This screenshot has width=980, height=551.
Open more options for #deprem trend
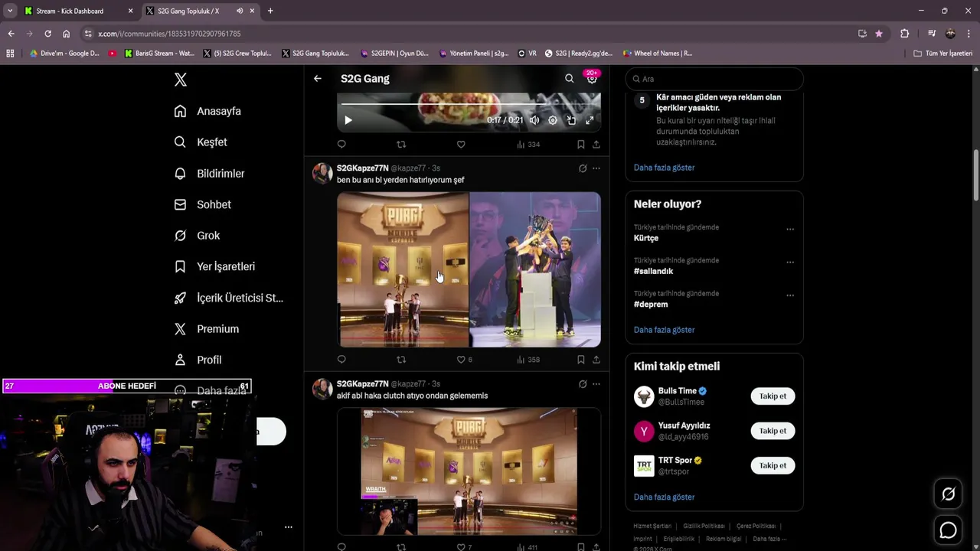(x=790, y=295)
